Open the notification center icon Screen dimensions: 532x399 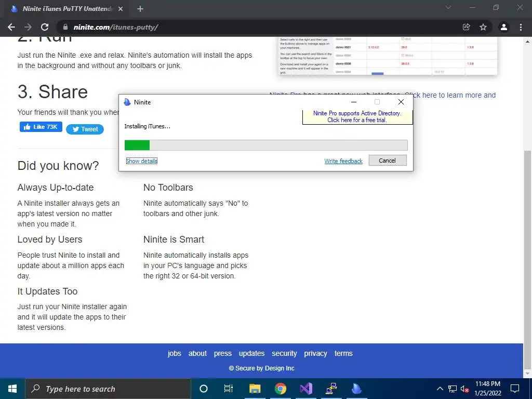pos(515,389)
